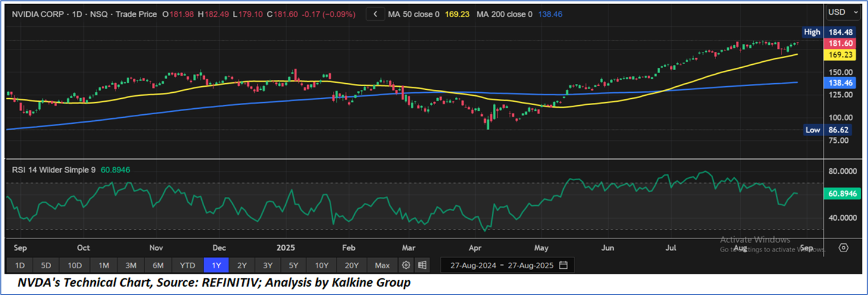Click the MA 200 close indicator label
The width and height of the screenshot is (868, 295).
click(x=505, y=14)
